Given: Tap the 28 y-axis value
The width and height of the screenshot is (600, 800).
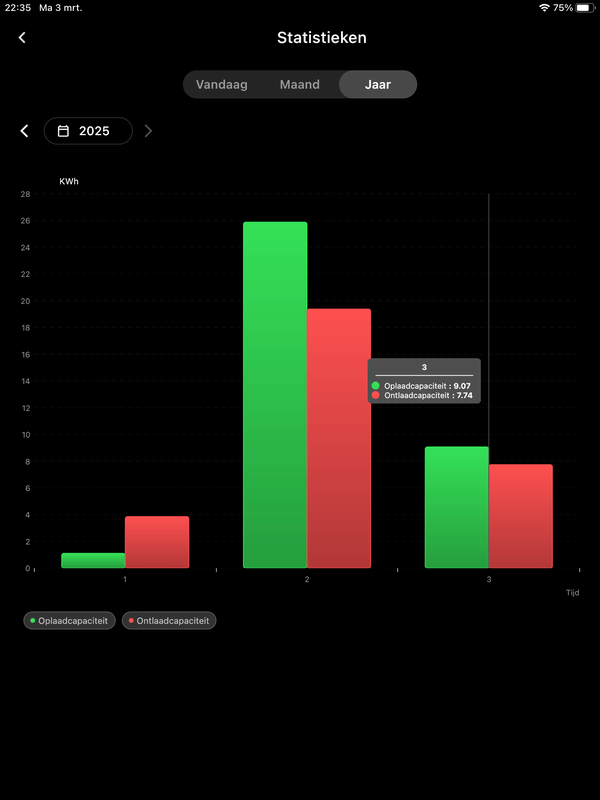Looking at the screenshot, I should [26, 194].
